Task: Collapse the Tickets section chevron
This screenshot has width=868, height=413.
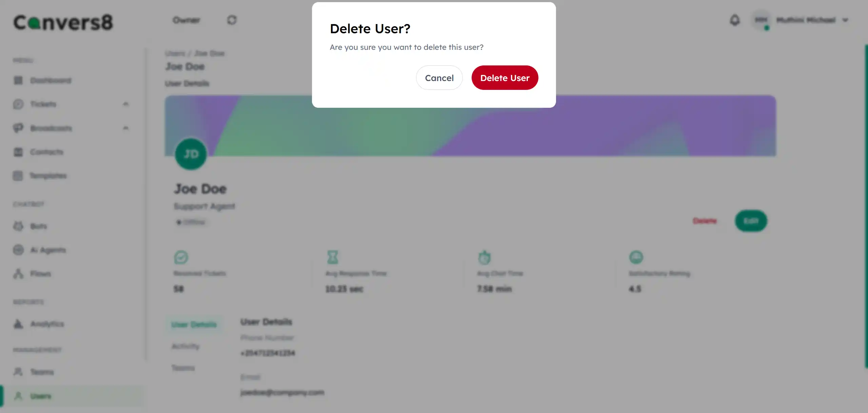Action: [x=126, y=104]
